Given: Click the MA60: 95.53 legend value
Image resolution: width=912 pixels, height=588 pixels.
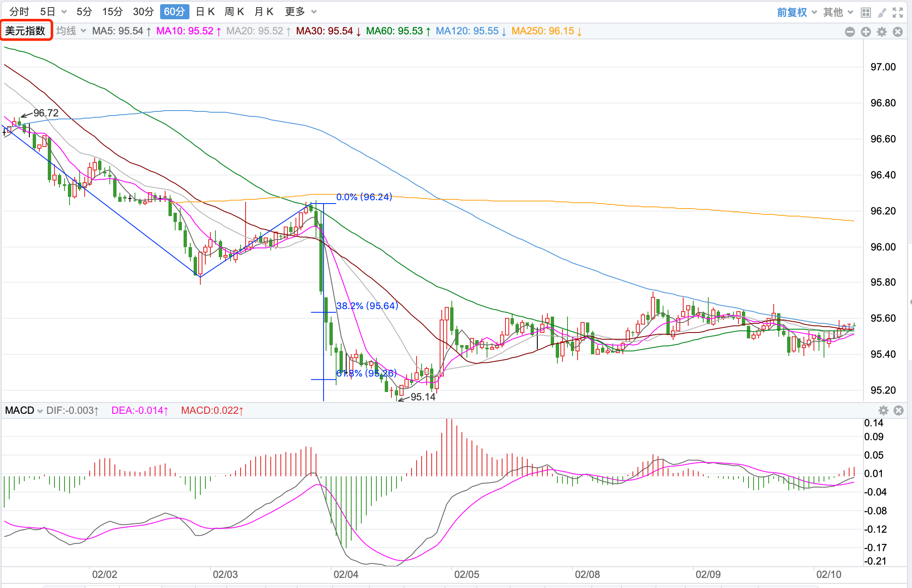Looking at the screenshot, I should tap(399, 31).
